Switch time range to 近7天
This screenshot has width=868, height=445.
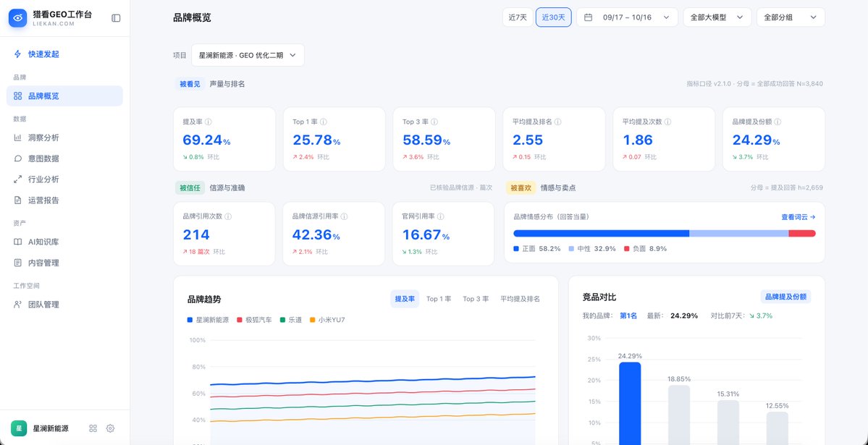518,17
